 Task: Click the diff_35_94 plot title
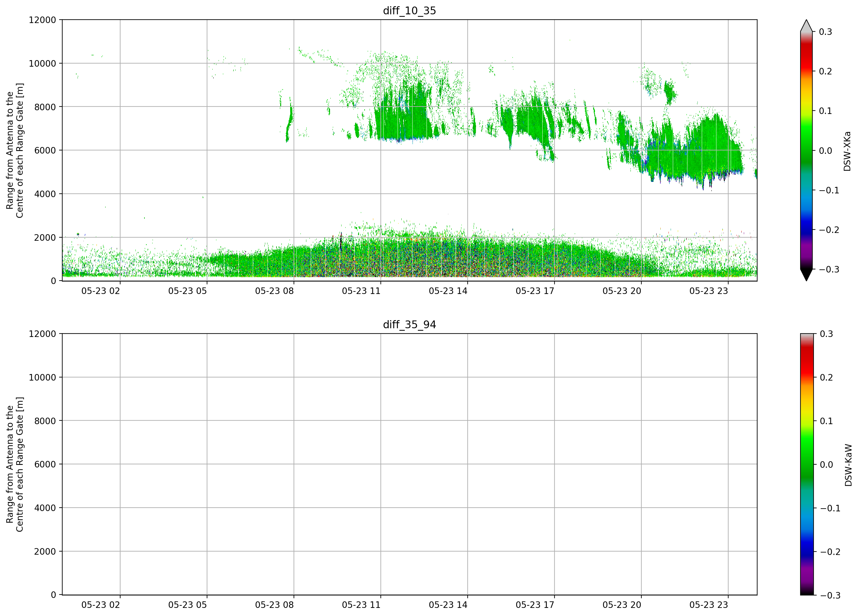coord(409,325)
